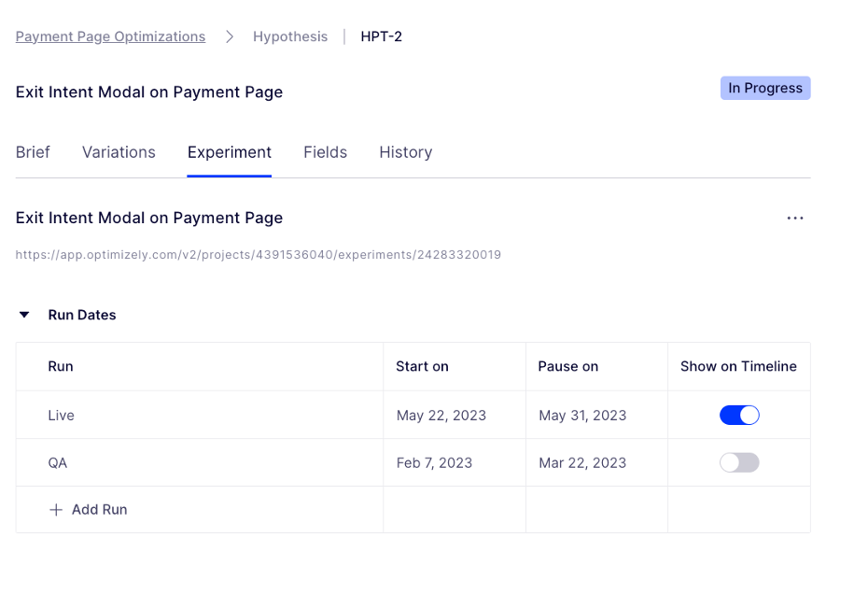Click the page title above the tabs
Image resolution: width=868 pixels, height=594 pixels.
(149, 92)
